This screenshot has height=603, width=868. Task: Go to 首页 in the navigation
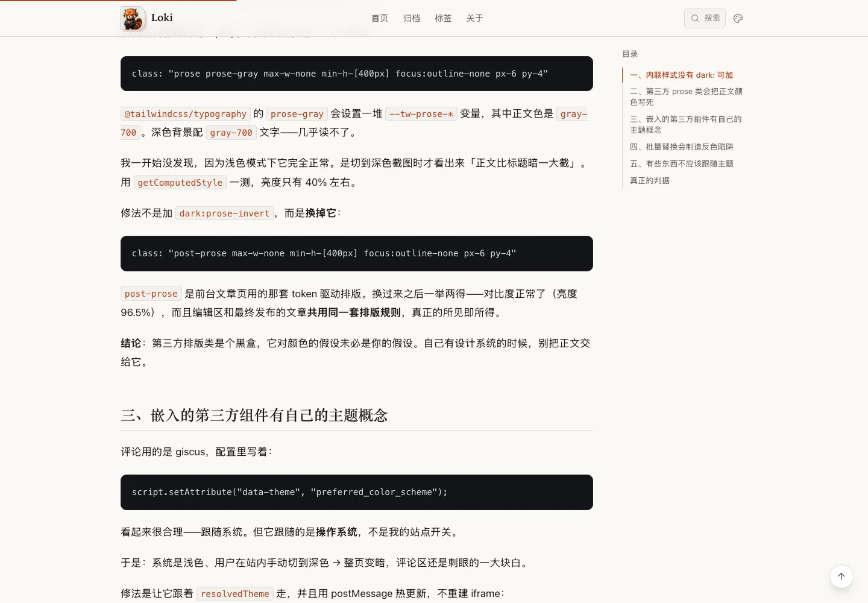380,18
